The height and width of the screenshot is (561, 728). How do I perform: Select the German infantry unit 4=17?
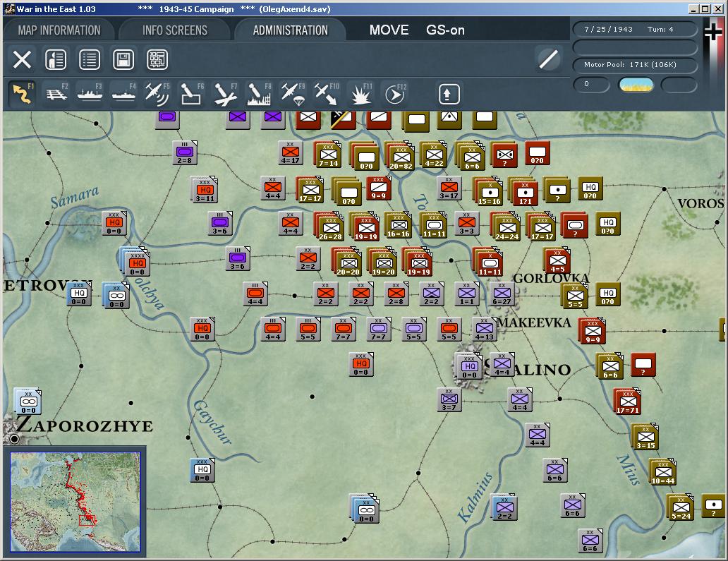pos(290,152)
